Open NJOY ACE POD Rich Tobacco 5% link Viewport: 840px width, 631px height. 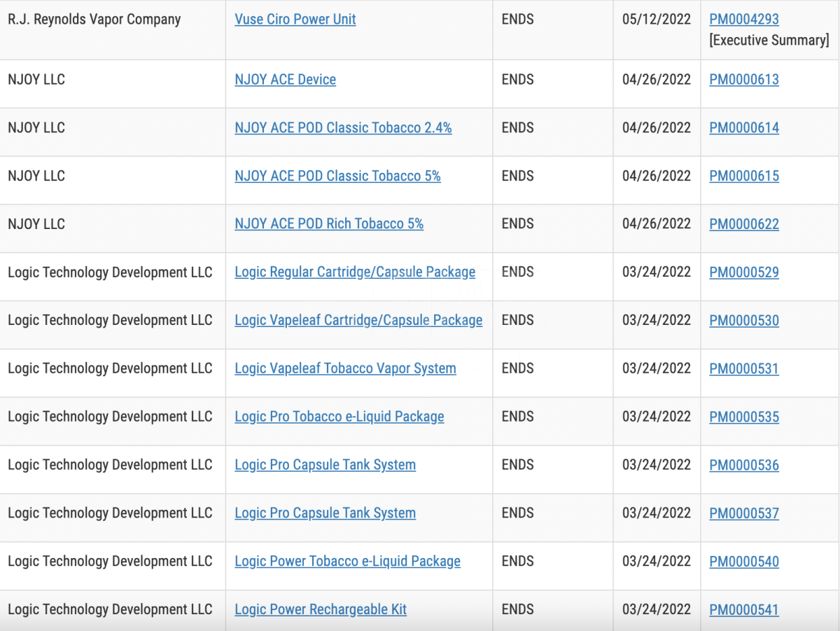tap(329, 224)
